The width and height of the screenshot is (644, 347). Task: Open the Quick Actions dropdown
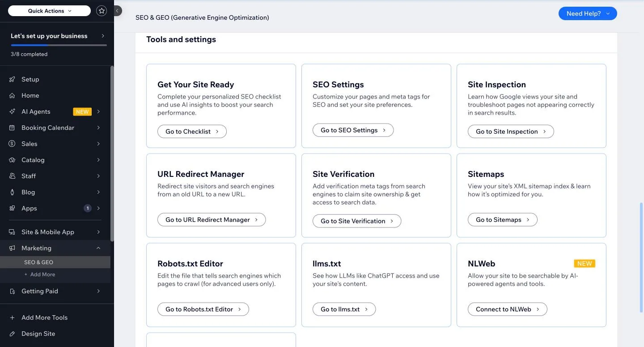pyautogui.click(x=50, y=11)
